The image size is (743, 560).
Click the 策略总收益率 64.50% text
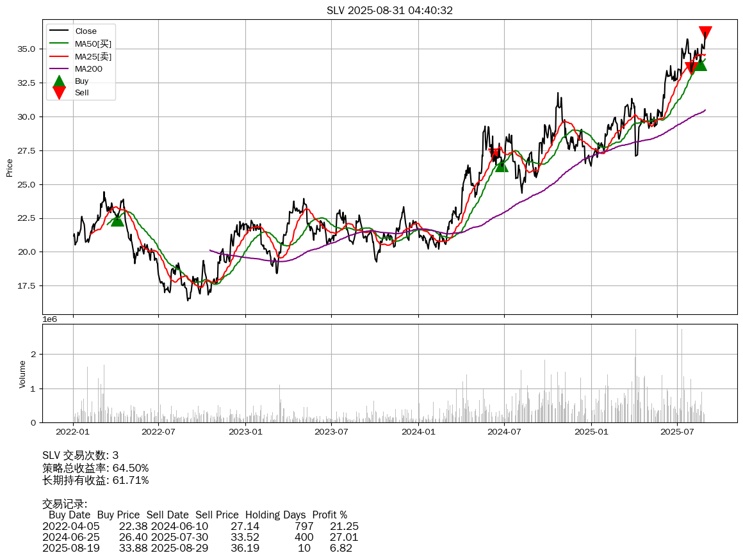coord(95,468)
